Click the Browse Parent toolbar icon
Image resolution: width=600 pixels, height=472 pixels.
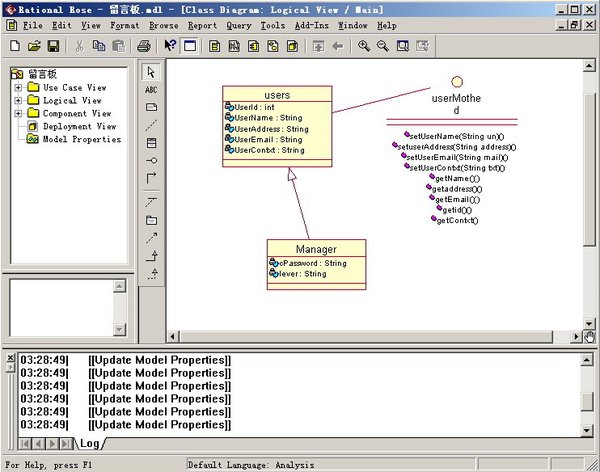(x=318, y=46)
